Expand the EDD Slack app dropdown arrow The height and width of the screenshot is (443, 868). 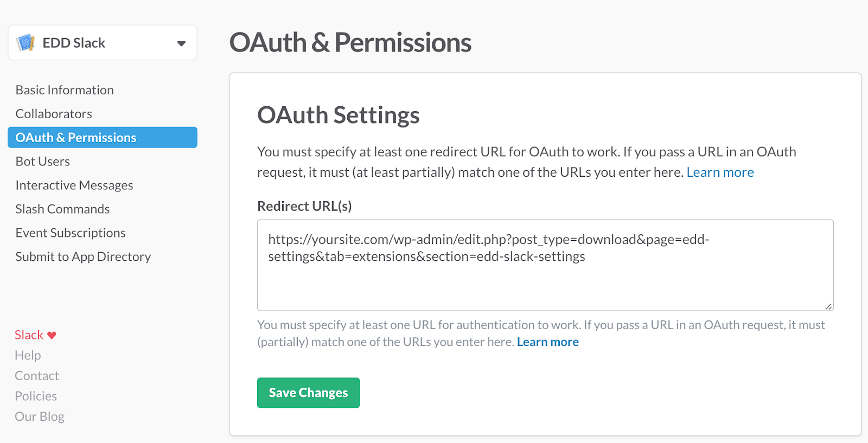coord(181,43)
